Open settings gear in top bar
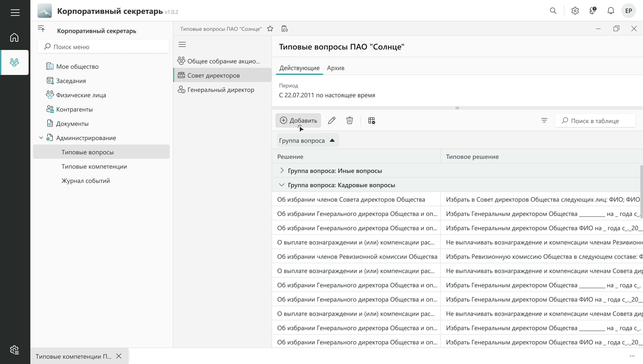 [575, 11]
